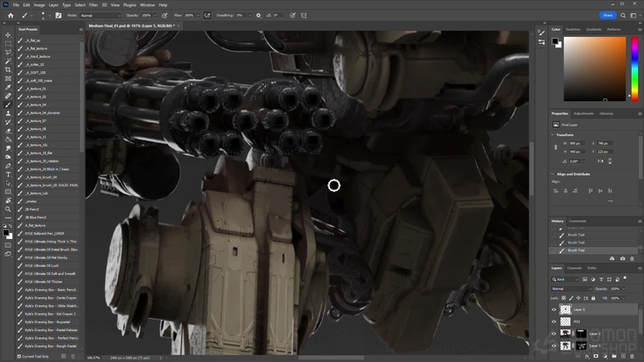
Task: Open the Search icon in top bar
Action: (623, 16)
